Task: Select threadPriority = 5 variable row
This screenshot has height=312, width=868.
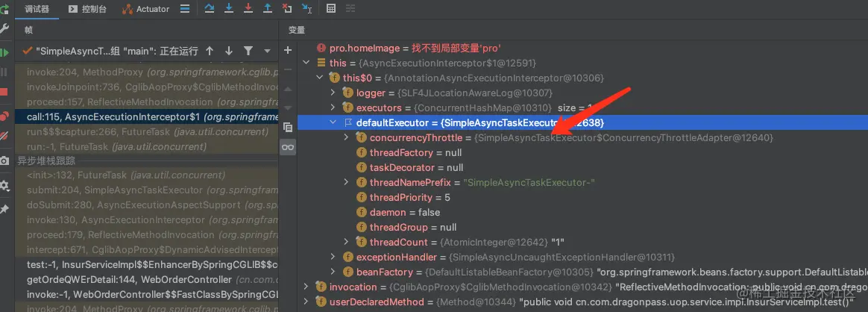Action: [x=582, y=197]
